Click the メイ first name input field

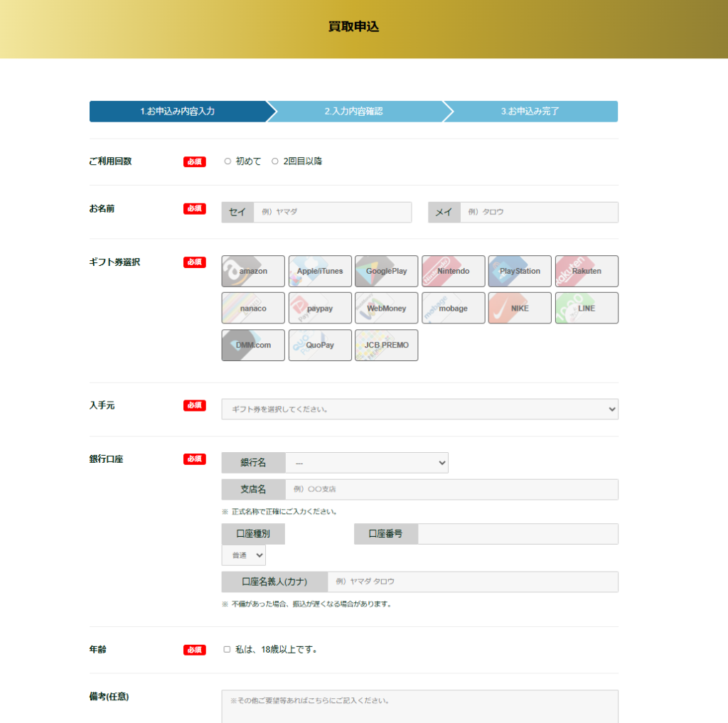(x=539, y=213)
